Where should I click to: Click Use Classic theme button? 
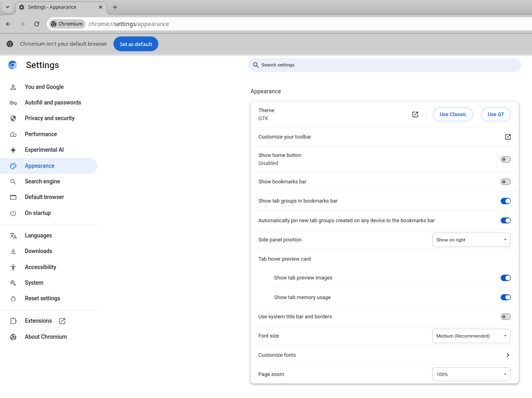pos(453,115)
